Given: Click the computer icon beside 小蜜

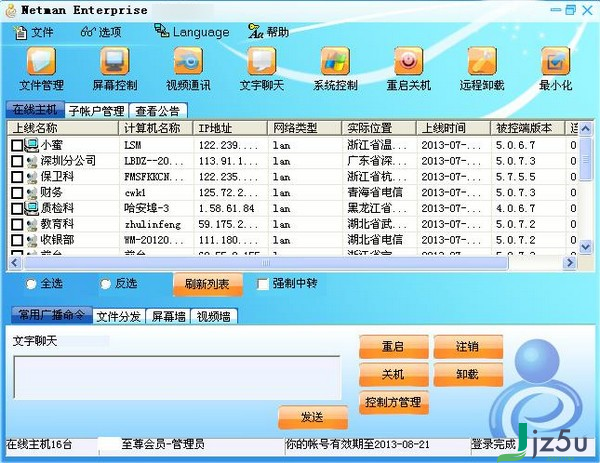Looking at the screenshot, I should click(32, 145).
